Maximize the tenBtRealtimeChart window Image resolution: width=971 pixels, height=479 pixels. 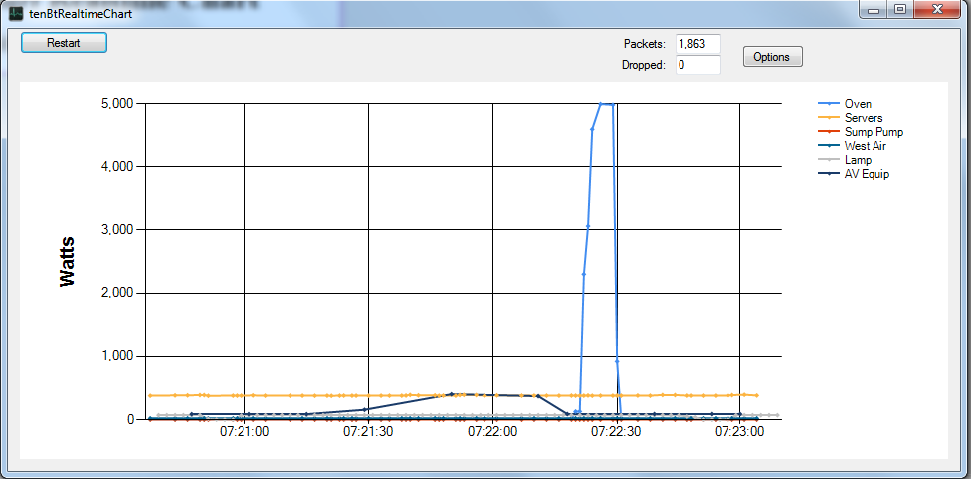900,9
